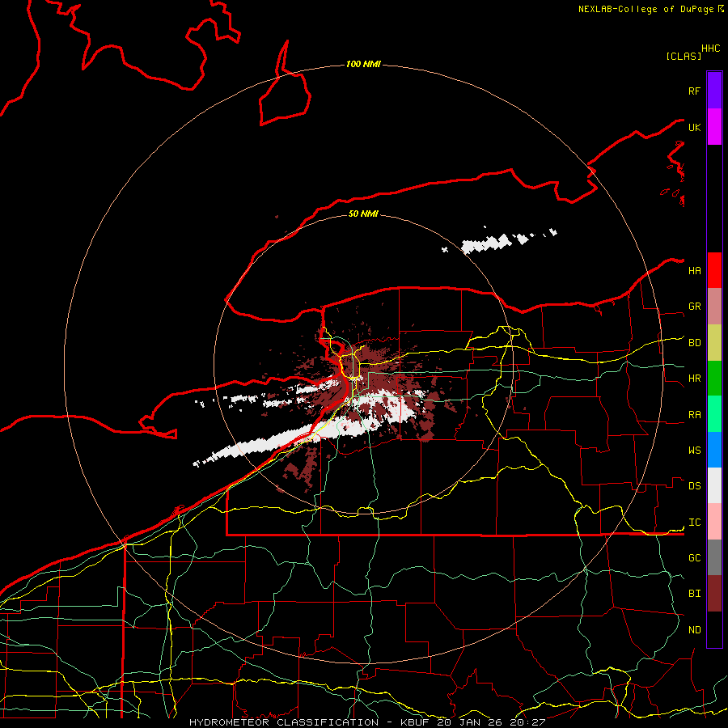The width and height of the screenshot is (728, 728).
Task: Click the "NEXLAB-College of DuPage" header text
Action: (x=645, y=9)
